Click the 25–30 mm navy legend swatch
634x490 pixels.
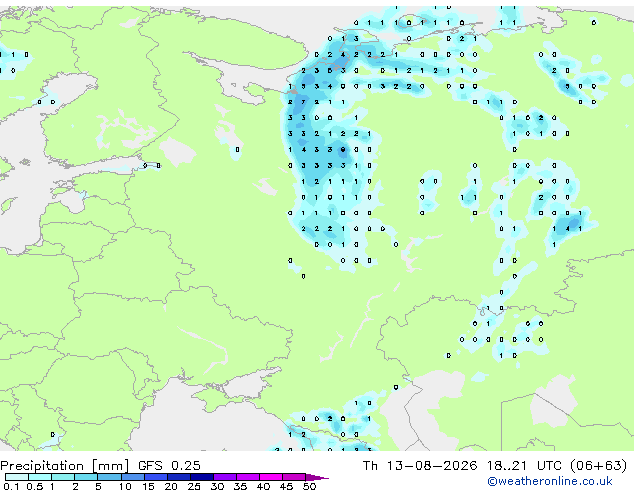point(202,477)
